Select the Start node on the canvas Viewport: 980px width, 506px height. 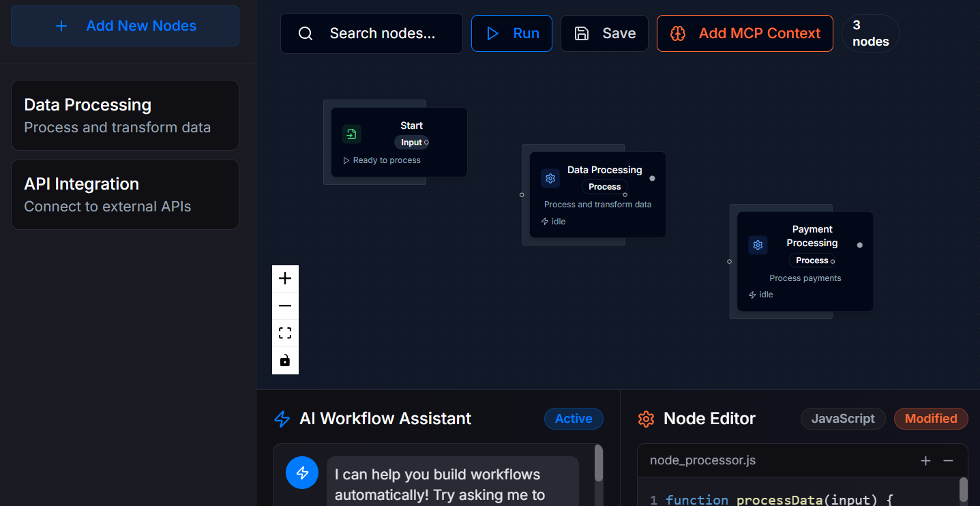click(x=399, y=142)
